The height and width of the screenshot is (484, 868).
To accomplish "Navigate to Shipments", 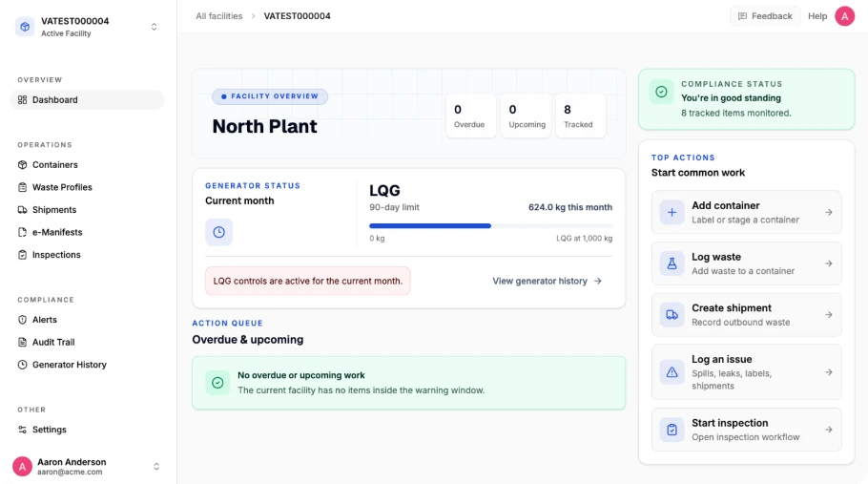I will coord(87,210).
